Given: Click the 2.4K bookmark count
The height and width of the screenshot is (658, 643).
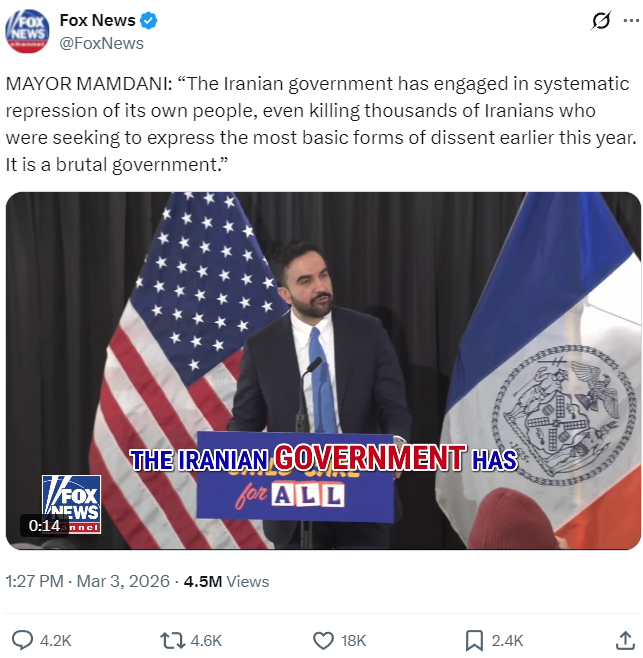Looking at the screenshot, I should click(507, 640).
